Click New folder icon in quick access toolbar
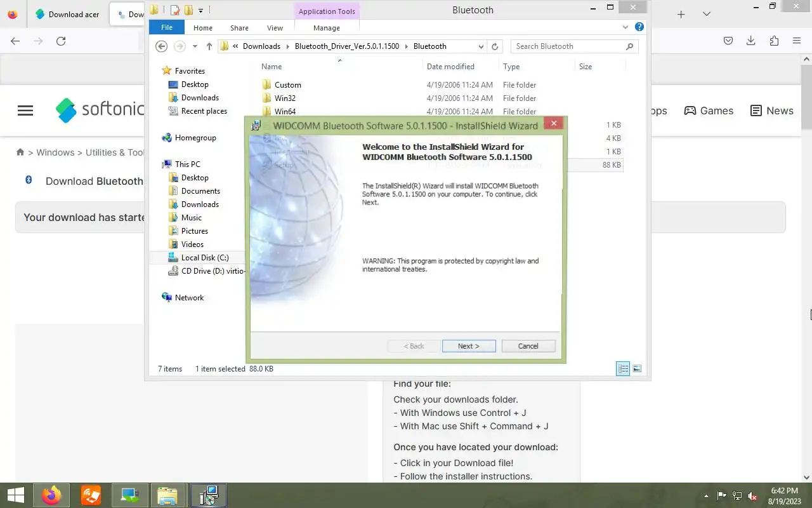Image resolution: width=812 pixels, height=508 pixels. coord(188,10)
